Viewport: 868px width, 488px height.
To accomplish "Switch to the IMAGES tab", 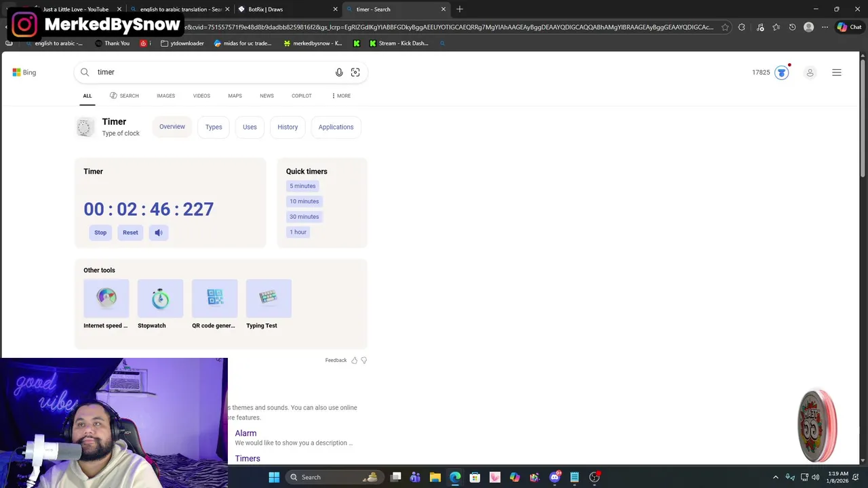I will (165, 96).
